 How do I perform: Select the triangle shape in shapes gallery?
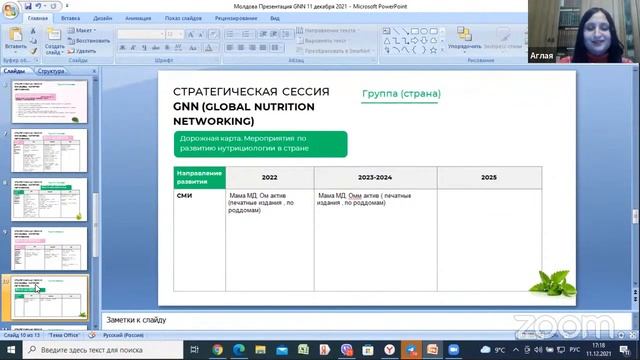pos(387,40)
